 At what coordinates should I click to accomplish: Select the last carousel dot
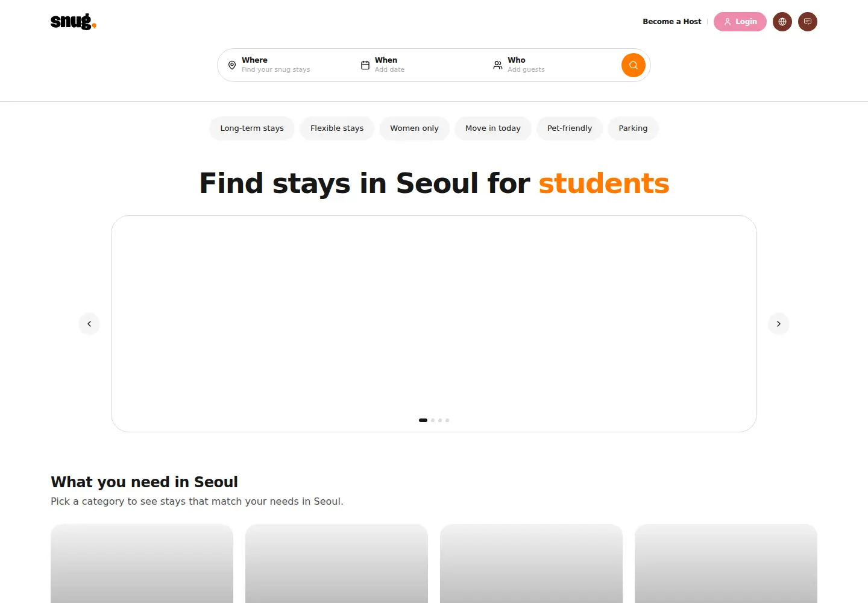(x=447, y=420)
